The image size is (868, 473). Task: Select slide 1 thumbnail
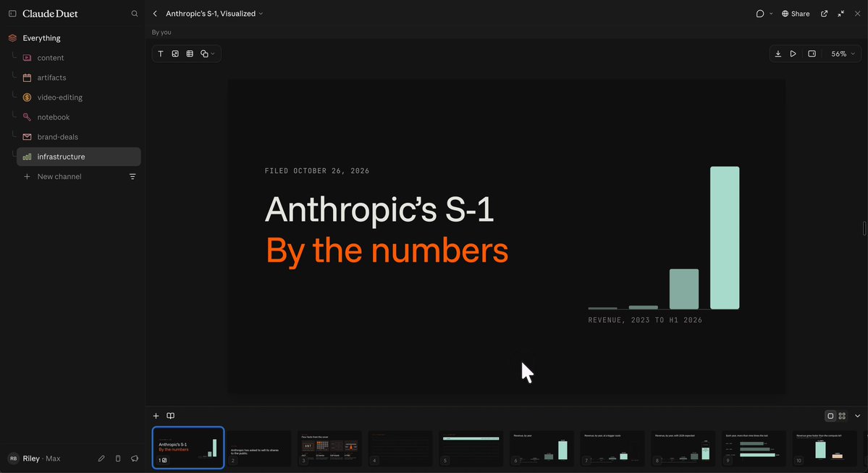[x=188, y=448]
